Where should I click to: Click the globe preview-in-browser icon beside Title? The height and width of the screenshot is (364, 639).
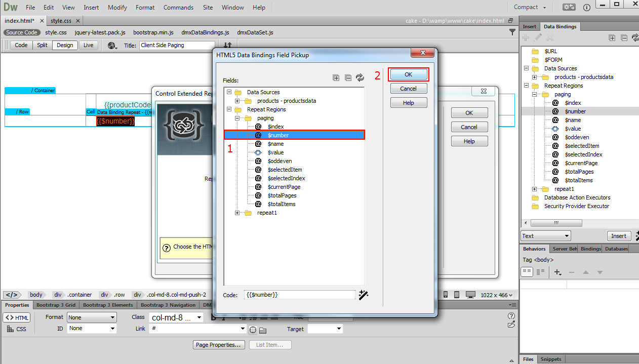112,45
